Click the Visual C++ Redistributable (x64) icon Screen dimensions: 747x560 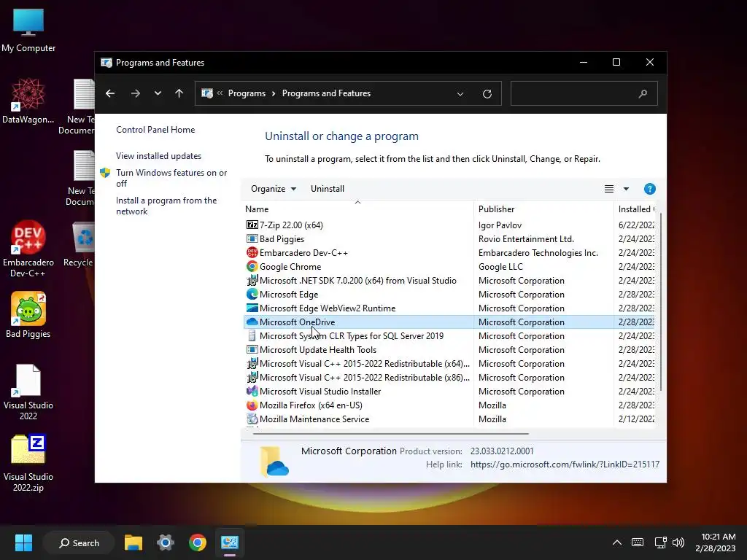point(252,363)
